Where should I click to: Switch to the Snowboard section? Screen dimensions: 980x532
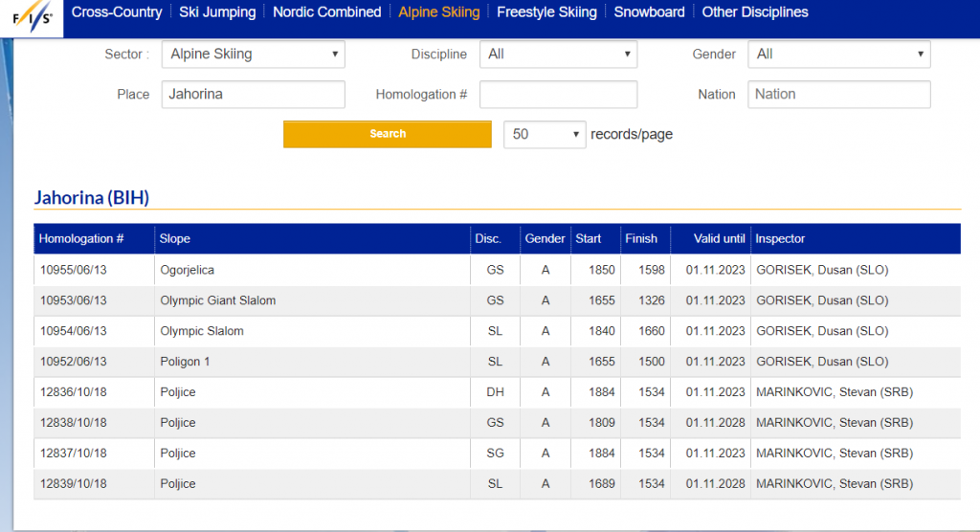point(649,12)
